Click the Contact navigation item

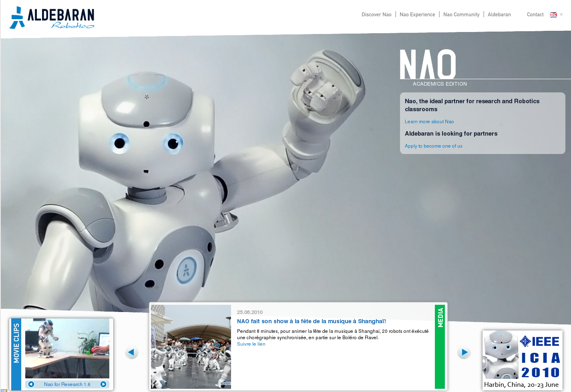pos(535,14)
